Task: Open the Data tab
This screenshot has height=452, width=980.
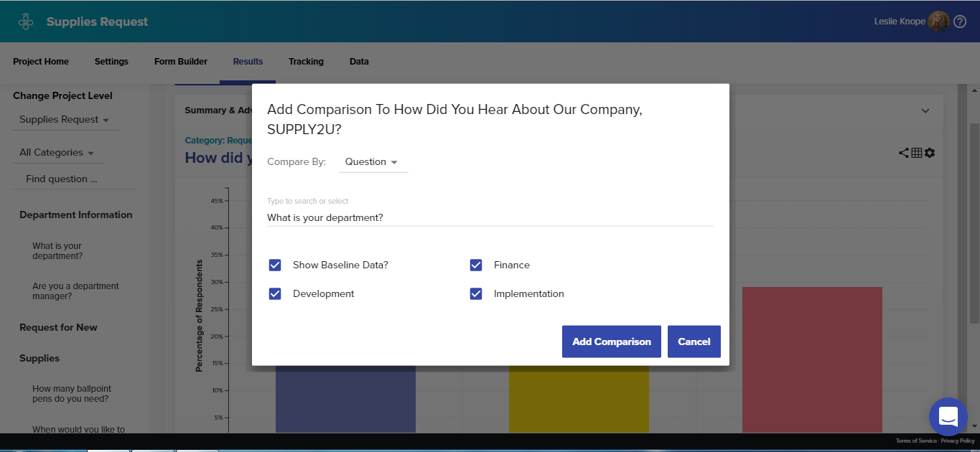Action: pos(359,62)
